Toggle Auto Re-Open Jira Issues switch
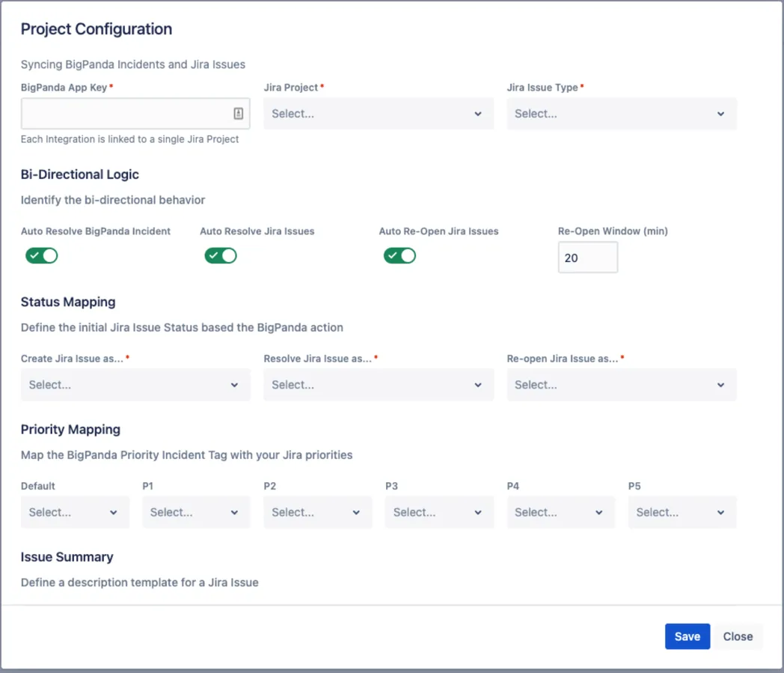Viewport: 784px width, 673px height. pos(399,256)
